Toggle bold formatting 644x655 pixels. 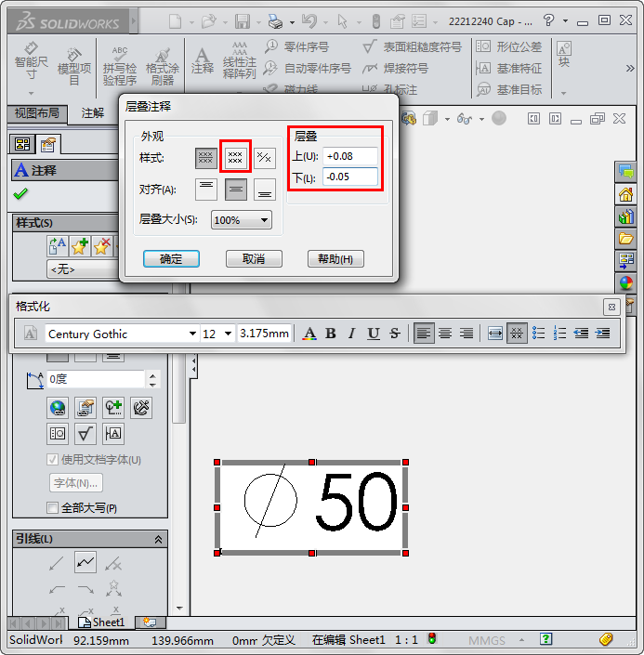(331, 334)
